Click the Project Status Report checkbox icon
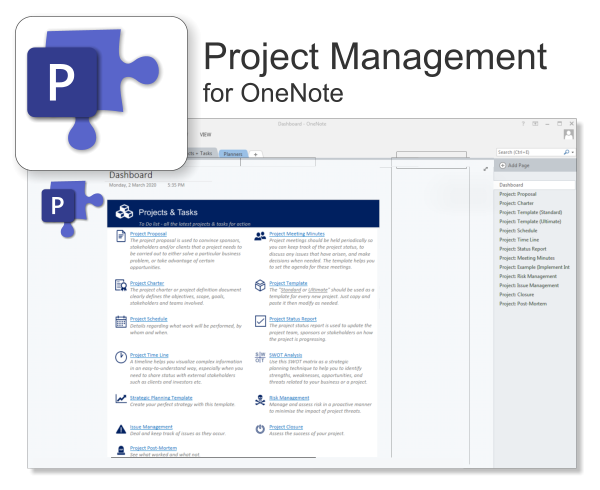 (260, 321)
